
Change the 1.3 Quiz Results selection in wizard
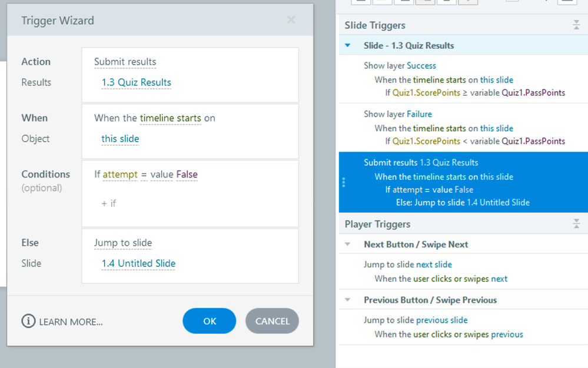click(x=136, y=82)
